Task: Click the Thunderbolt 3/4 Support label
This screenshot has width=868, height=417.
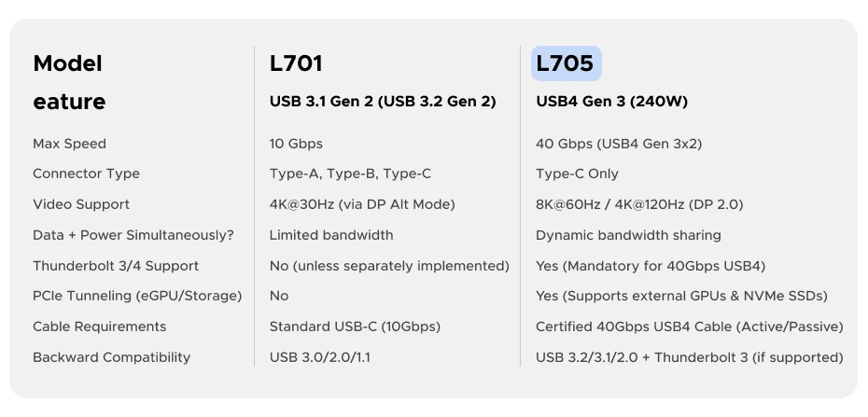Action: pos(116,266)
